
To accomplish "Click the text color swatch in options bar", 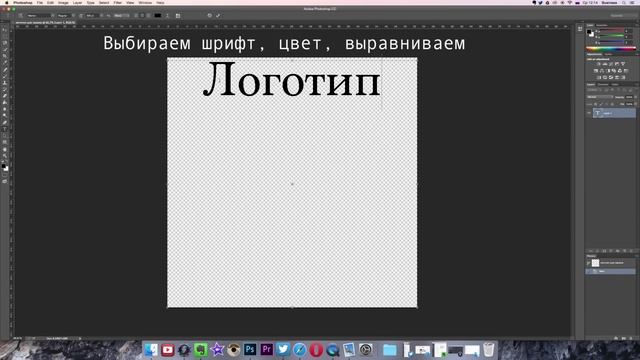I will point(158,16).
